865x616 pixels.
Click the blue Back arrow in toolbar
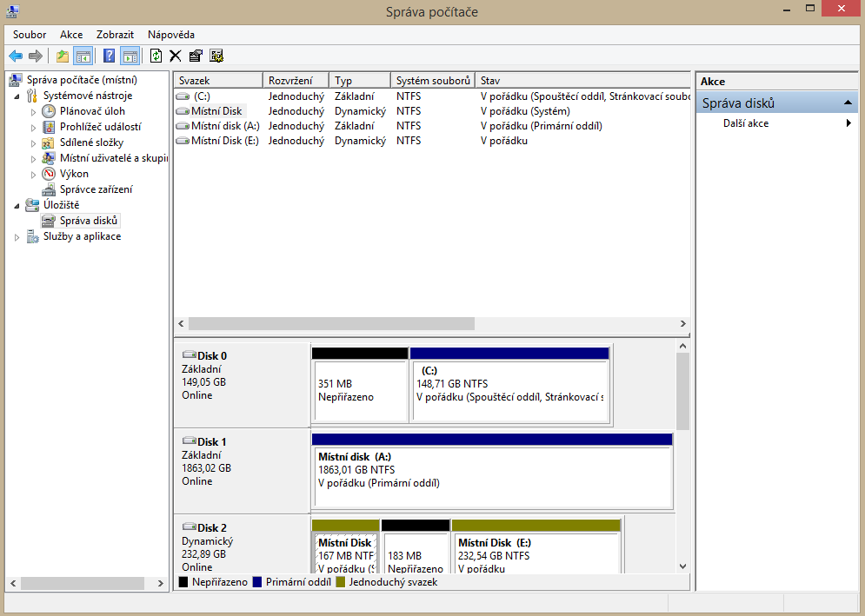pos(16,56)
